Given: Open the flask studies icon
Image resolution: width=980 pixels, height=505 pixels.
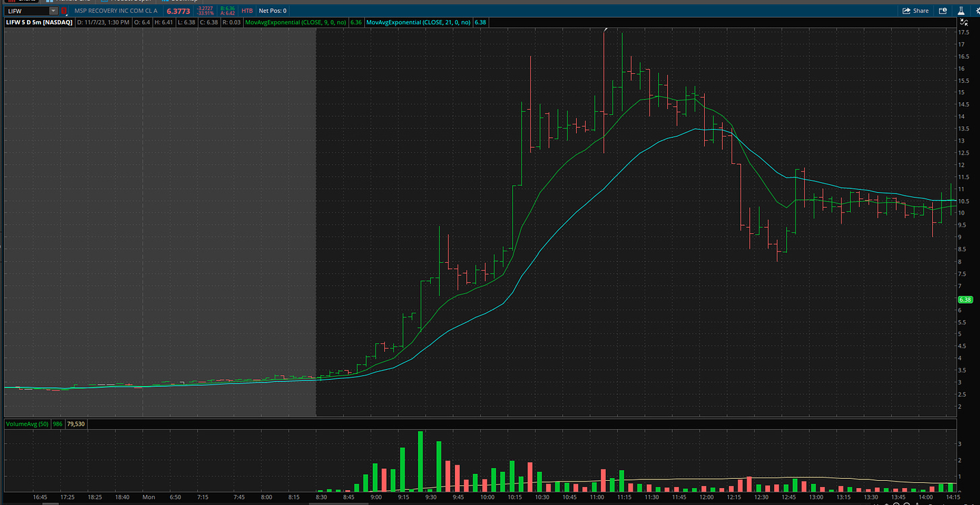Looking at the screenshot, I should pos(960,11).
